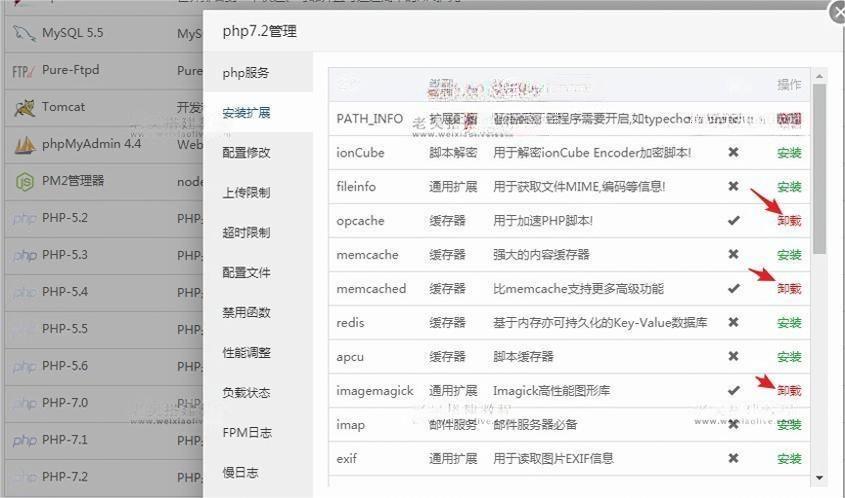Viewport: 845px width, 498px height.
Task: Uninstall the imagemagick extension
Action: point(789,391)
